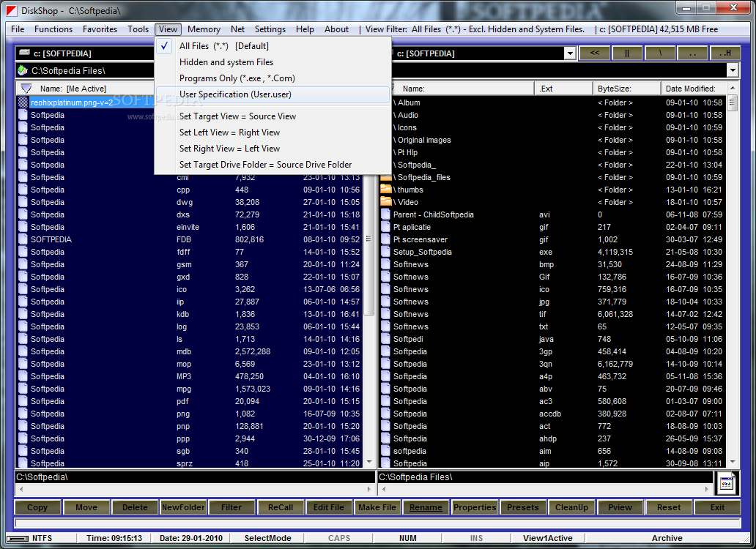Click left pane vertical scrollbar thumb
The height and width of the screenshot is (549, 756).
tap(368, 239)
